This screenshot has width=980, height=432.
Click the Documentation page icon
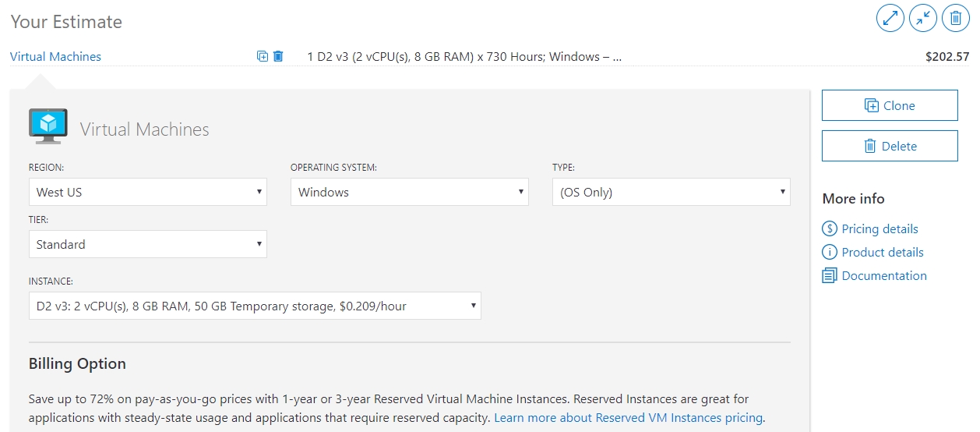[830, 275]
